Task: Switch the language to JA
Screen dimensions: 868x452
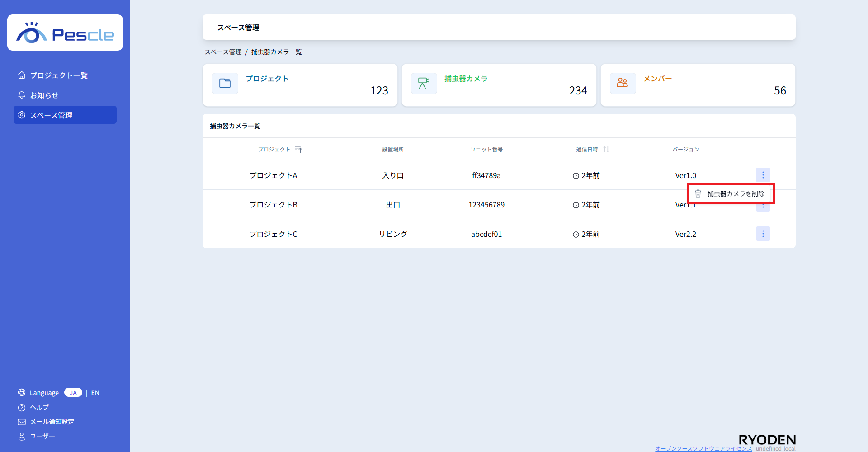Action: tap(73, 393)
